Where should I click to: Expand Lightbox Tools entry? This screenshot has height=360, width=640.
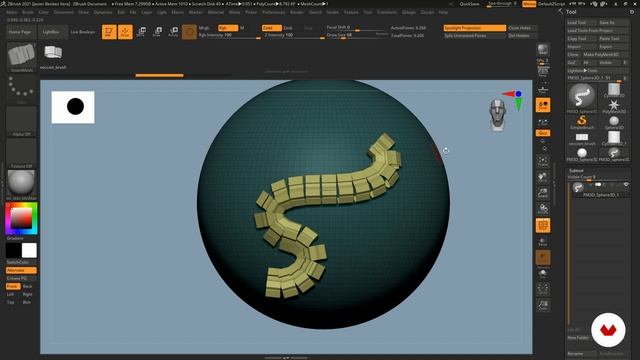[x=598, y=71]
